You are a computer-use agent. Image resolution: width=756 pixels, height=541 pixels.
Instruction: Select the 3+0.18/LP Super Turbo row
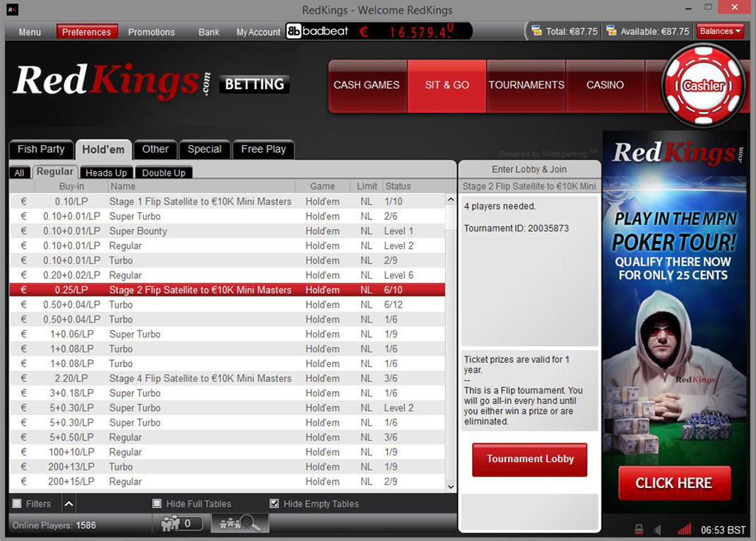(x=227, y=392)
